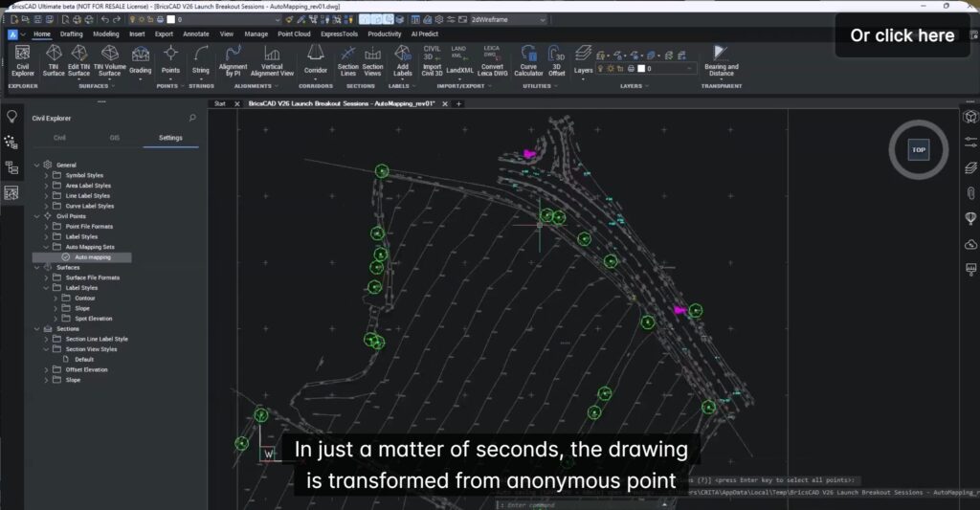Viewport: 980px width, 510px height.
Task: Open the Start document tab
Action: point(219,103)
